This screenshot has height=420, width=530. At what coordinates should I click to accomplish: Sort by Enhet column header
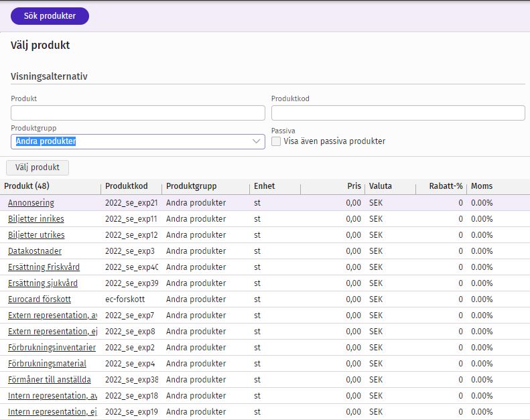[264, 186]
